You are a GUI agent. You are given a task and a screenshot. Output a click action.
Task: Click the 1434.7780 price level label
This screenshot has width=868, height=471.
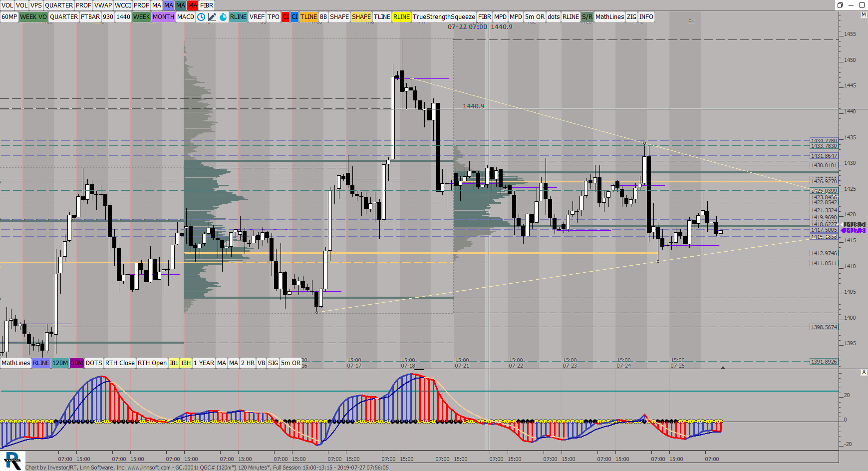(x=824, y=141)
